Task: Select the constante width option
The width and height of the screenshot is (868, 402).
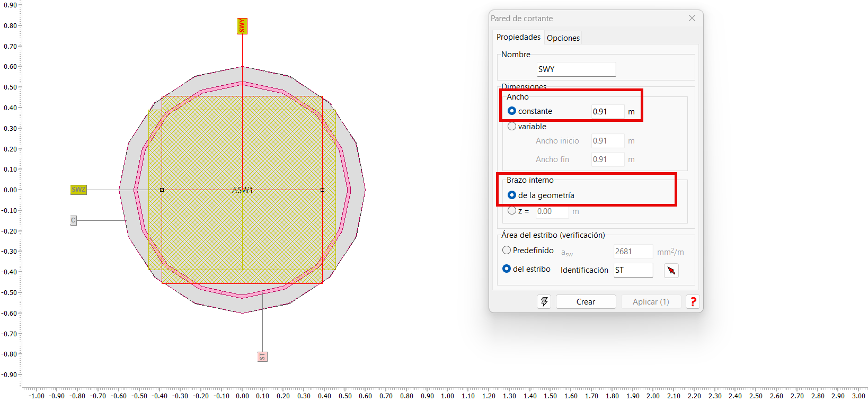Action: click(512, 111)
